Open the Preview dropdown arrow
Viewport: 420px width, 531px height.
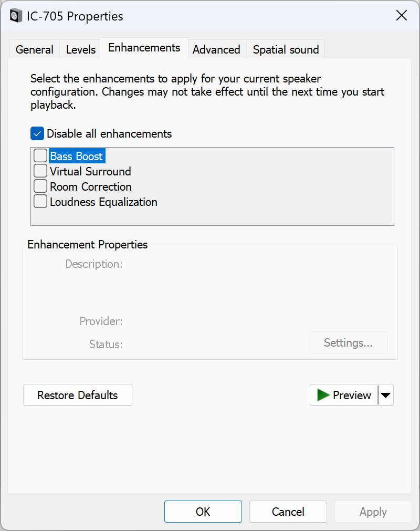click(386, 395)
